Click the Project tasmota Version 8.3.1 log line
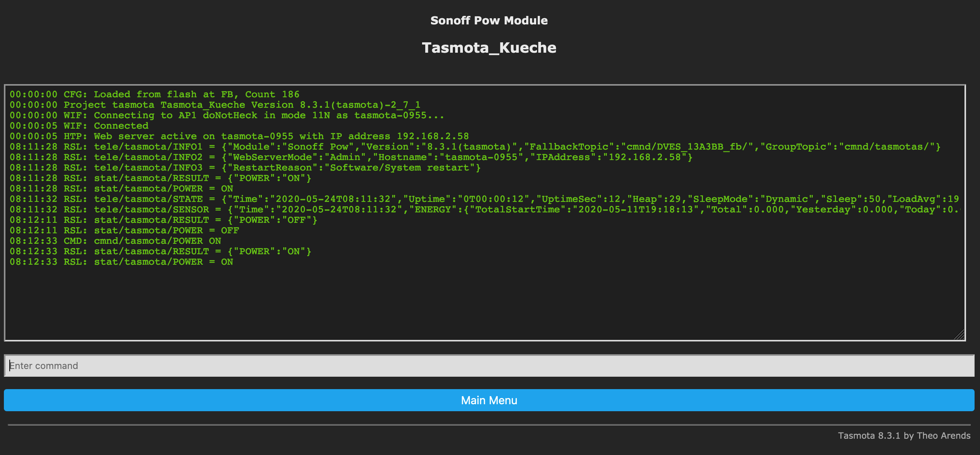This screenshot has height=455, width=980. (215, 105)
